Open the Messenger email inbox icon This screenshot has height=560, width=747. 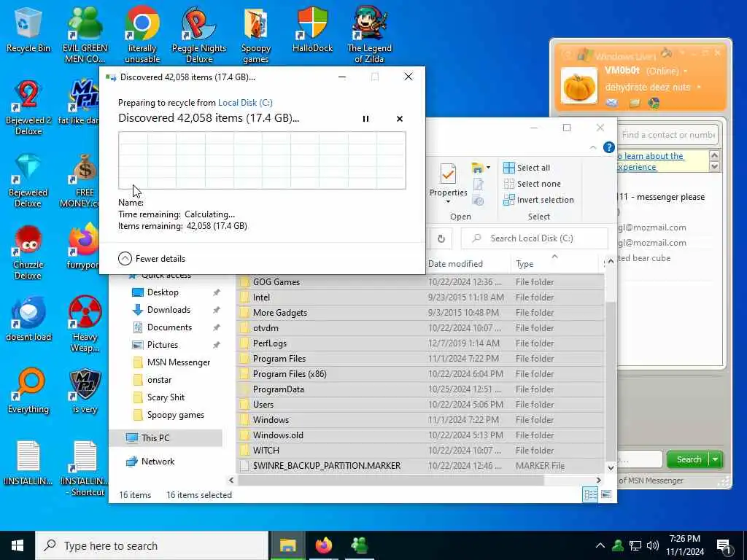pyautogui.click(x=612, y=103)
